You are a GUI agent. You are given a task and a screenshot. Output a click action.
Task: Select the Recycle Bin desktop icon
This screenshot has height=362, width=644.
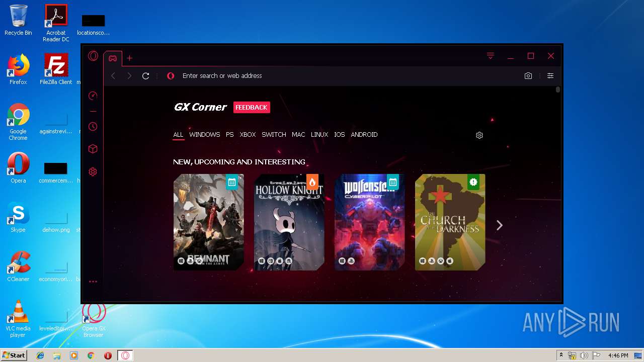tap(18, 21)
